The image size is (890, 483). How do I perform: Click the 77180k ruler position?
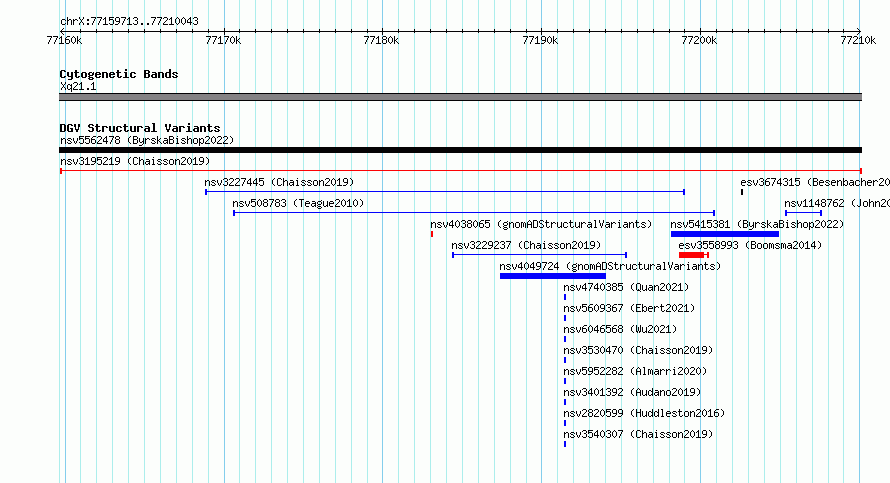click(x=381, y=40)
